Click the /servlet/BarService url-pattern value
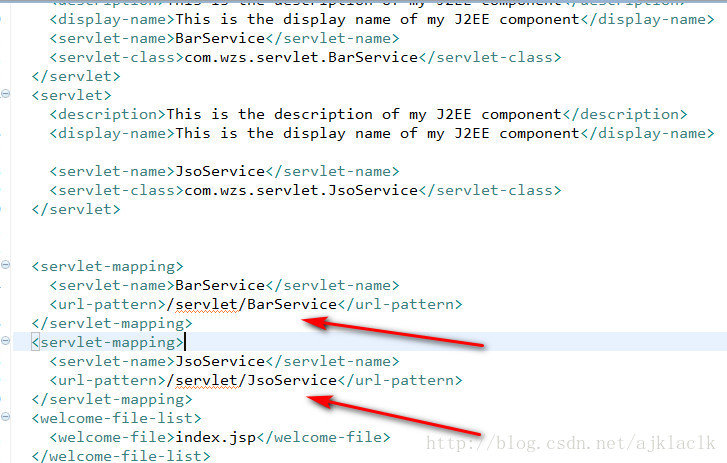 252,304
